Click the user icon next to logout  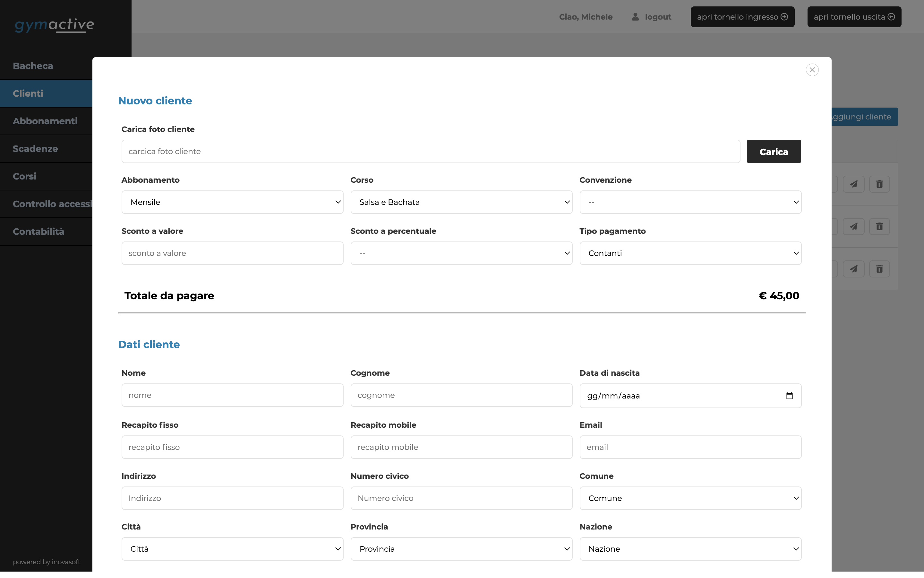click(635, 17)
